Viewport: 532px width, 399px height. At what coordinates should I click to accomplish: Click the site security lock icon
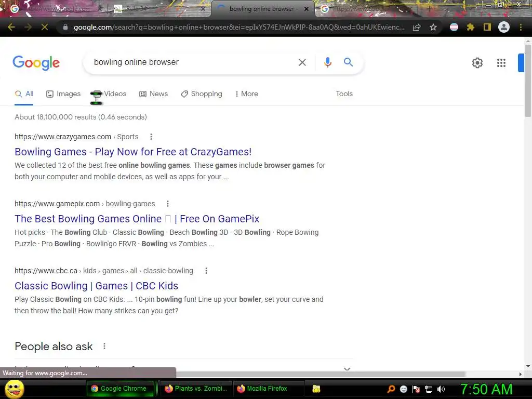tap(65, 27)
